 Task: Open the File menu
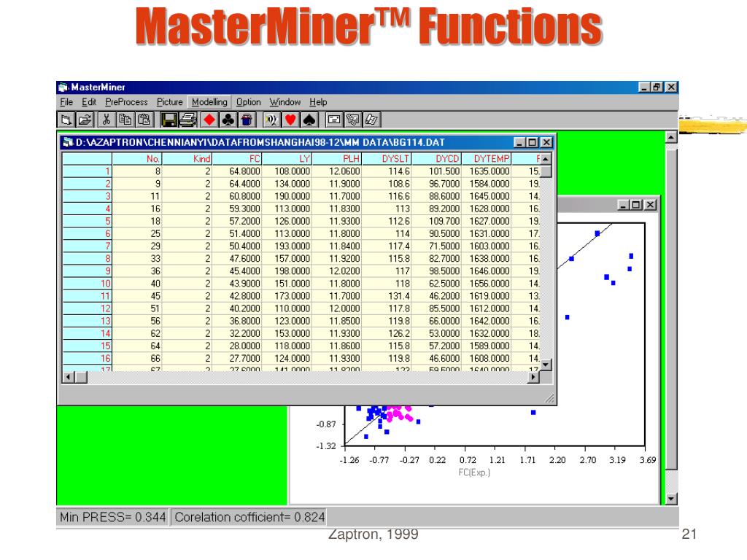pyautogui.click(x=66, y=102)
